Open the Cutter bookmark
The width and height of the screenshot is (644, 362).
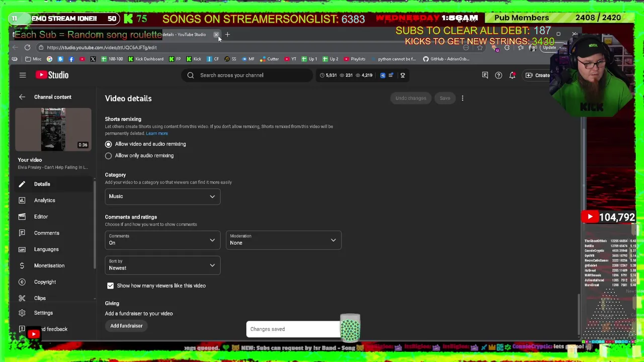270,59
